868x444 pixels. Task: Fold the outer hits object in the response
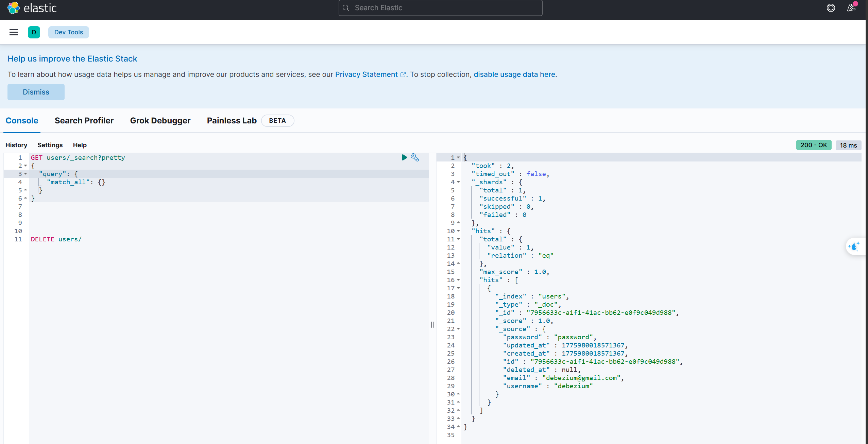pos(458,231)
